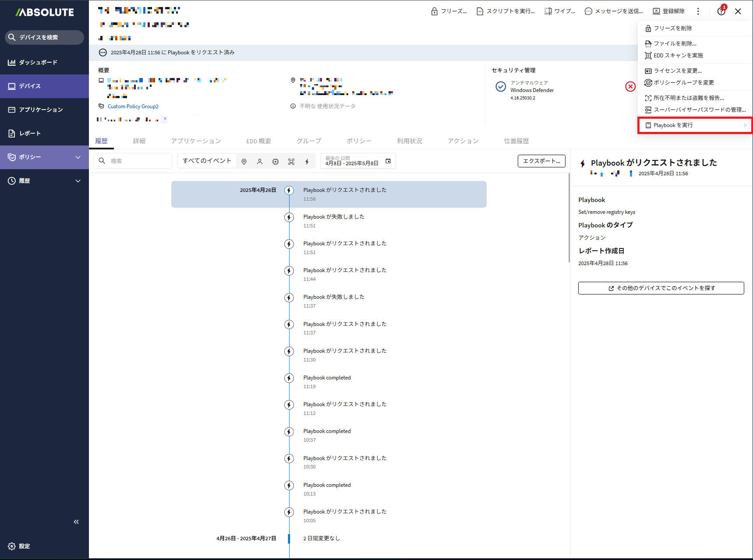This screenshot has height=560, width=753.
Task: Open the Playbook を実行 submenu
Action: 695,125
